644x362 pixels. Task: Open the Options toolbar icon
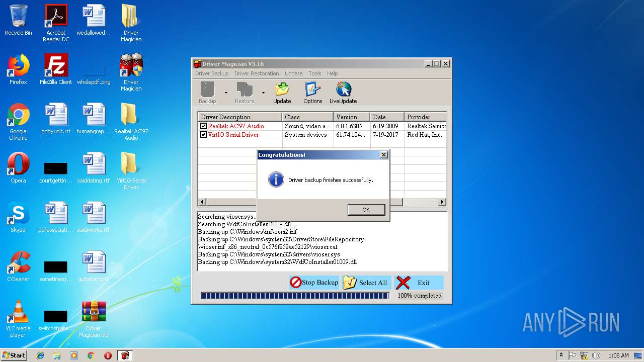(312, 93)
